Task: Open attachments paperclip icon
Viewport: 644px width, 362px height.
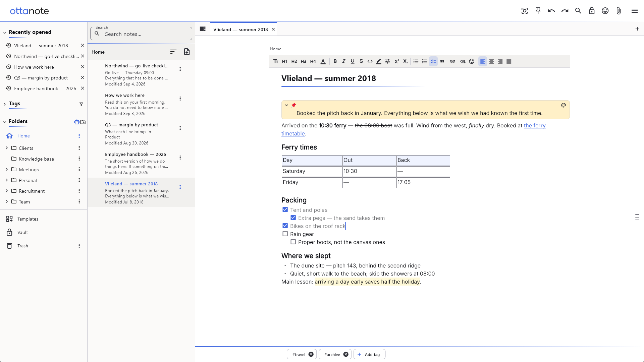Action: pyautogui.click(x=619, y=11)
